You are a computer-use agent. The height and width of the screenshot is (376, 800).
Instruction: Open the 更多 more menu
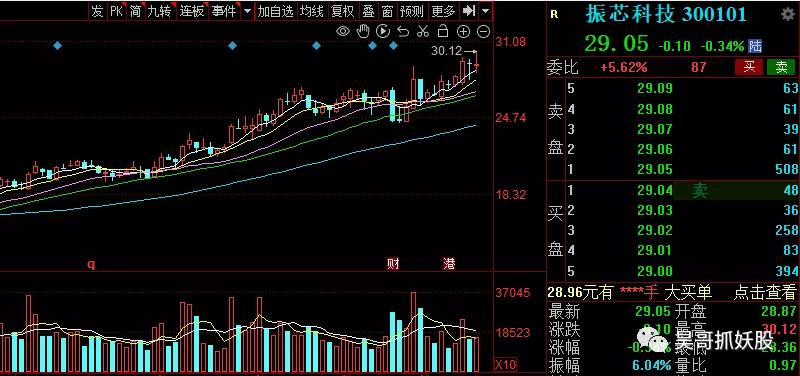[x=443, y=11]
